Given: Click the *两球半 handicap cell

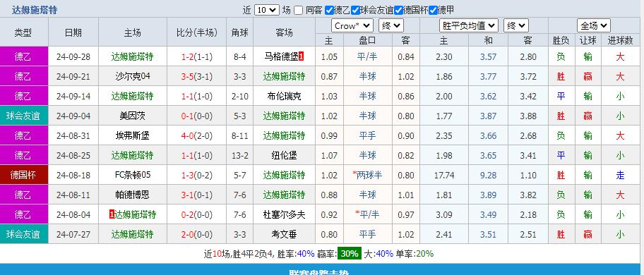Looking at the screenshot, I should [x=367, y=175].
